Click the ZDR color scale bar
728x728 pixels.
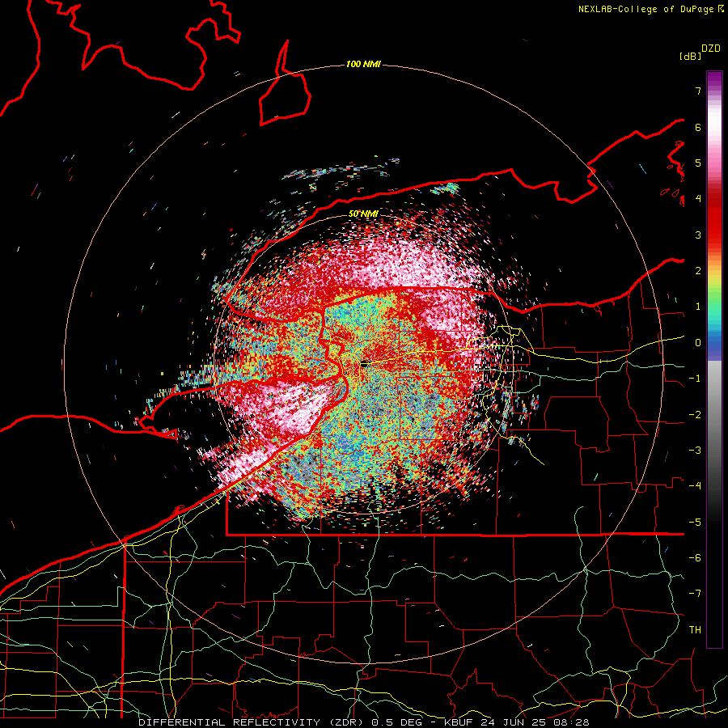(714, 359)
